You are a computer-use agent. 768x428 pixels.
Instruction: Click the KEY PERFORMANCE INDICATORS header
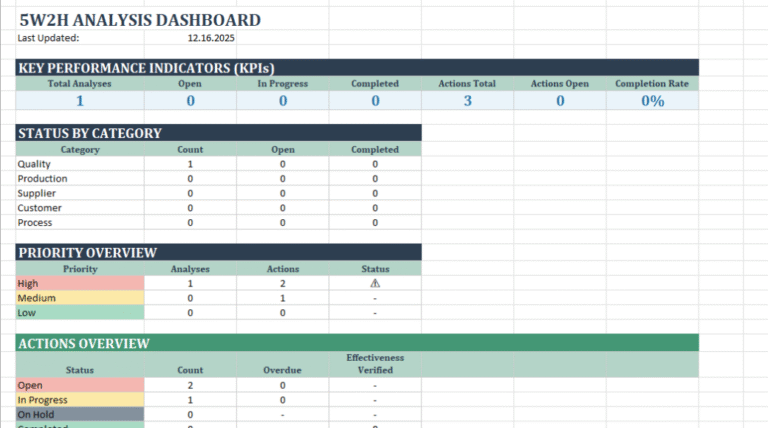tap(357, 68)
